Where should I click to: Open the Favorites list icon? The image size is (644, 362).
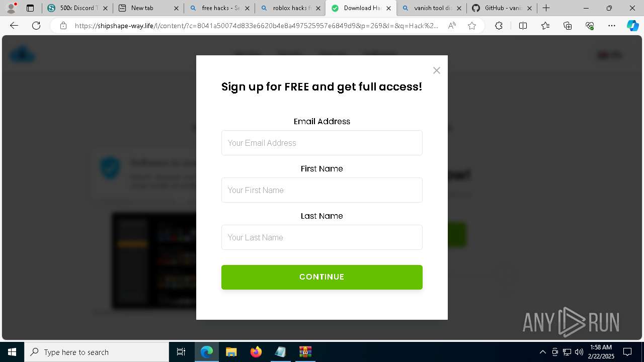545,26
